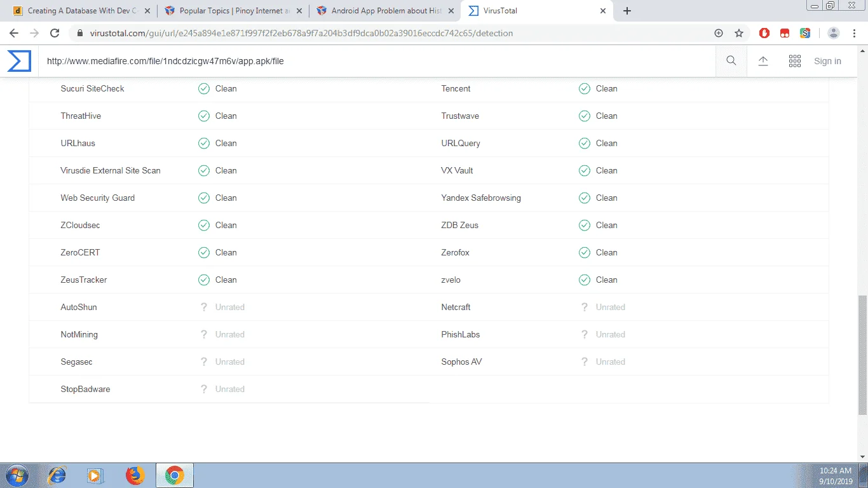Image resolution: width=868 pixels, height=488 pixels.
Task: Click Yandex Safebrowsing row name
Action: [x=481, y=198]
